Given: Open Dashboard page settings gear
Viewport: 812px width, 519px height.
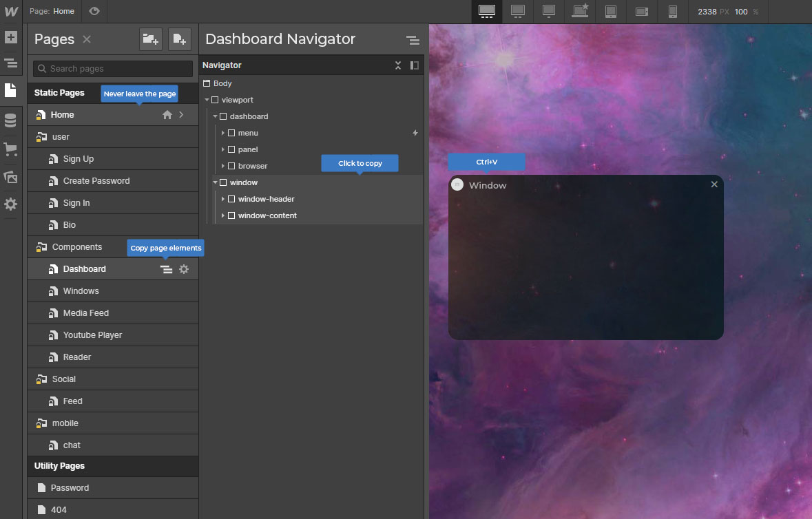Looking at the screenshot, I should point(184,269).
